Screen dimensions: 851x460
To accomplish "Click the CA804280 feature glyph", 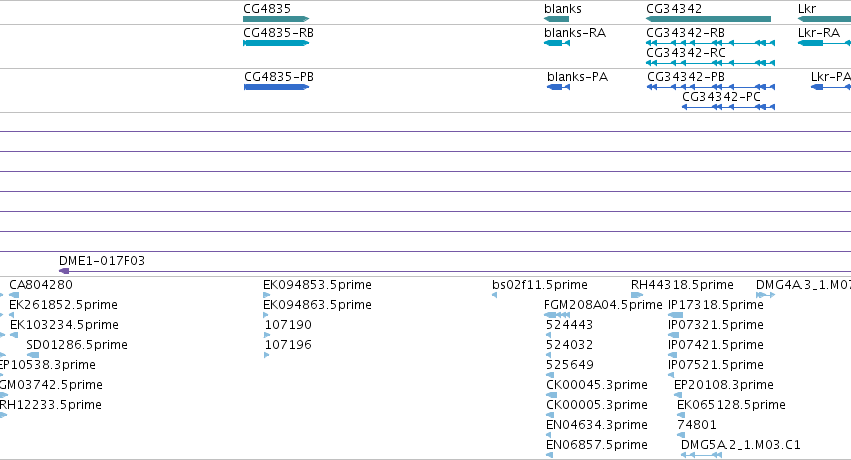I will coord(14,295).
